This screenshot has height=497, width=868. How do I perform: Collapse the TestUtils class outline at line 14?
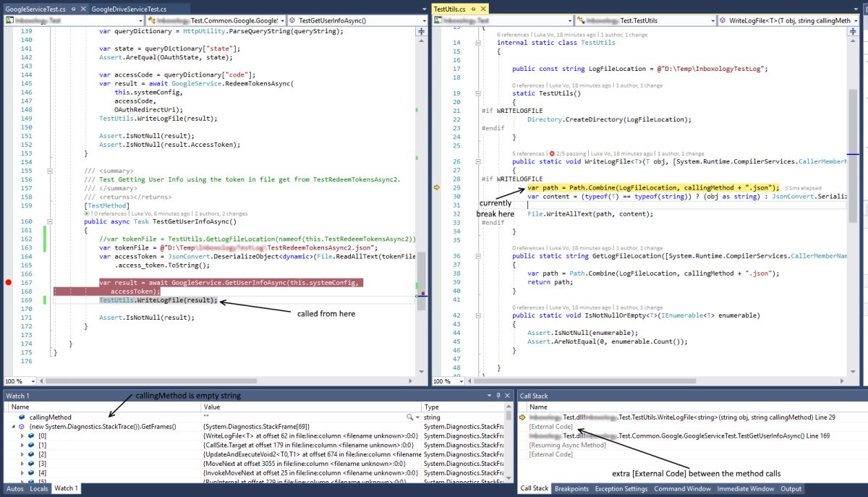coord(478,43)
